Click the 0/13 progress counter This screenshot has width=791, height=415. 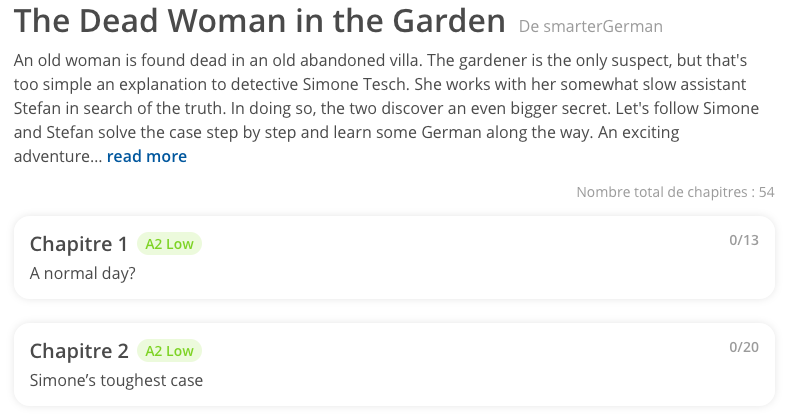(744, 240)
